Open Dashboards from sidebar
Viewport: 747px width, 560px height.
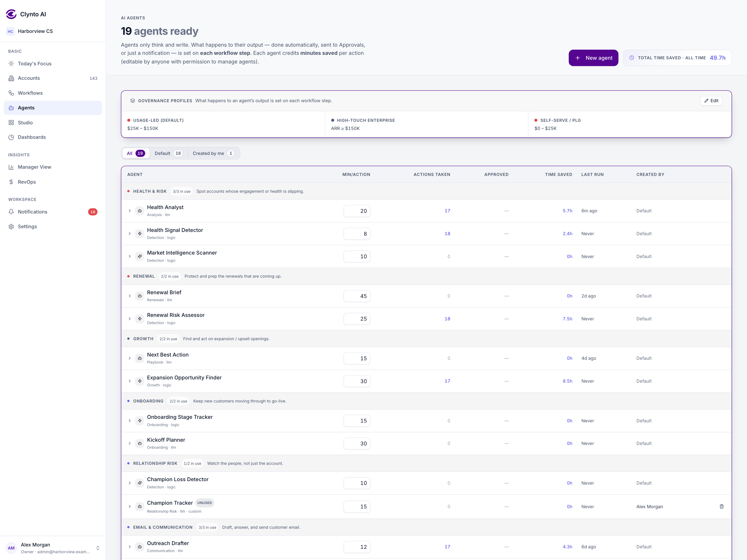pos(53,137)
